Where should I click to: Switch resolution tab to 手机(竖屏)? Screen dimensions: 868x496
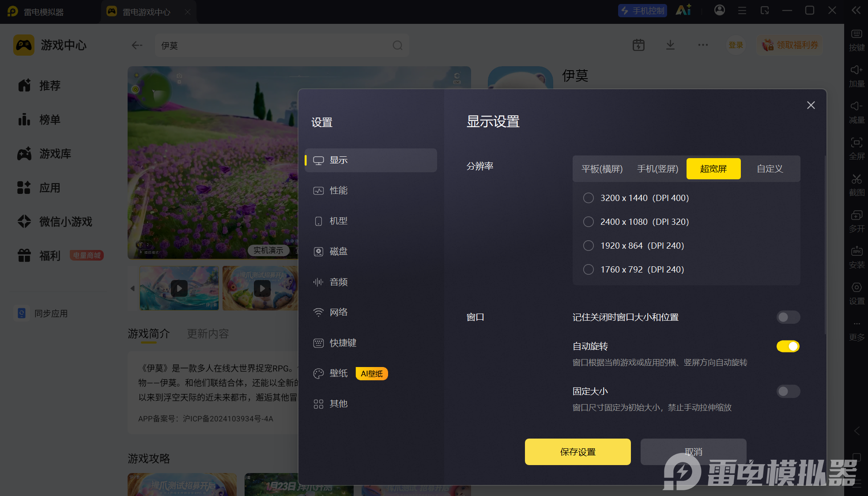coord(657,169)
